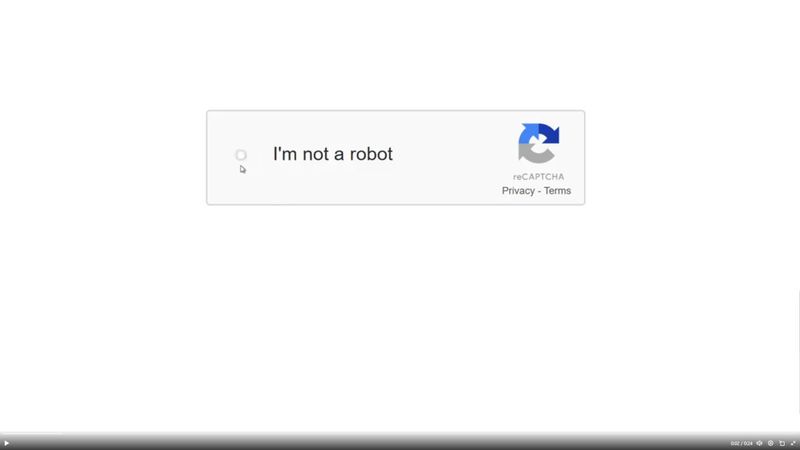
Task: Check the "I'm not a robot" checkbox
Action: [x=241, y=155]
